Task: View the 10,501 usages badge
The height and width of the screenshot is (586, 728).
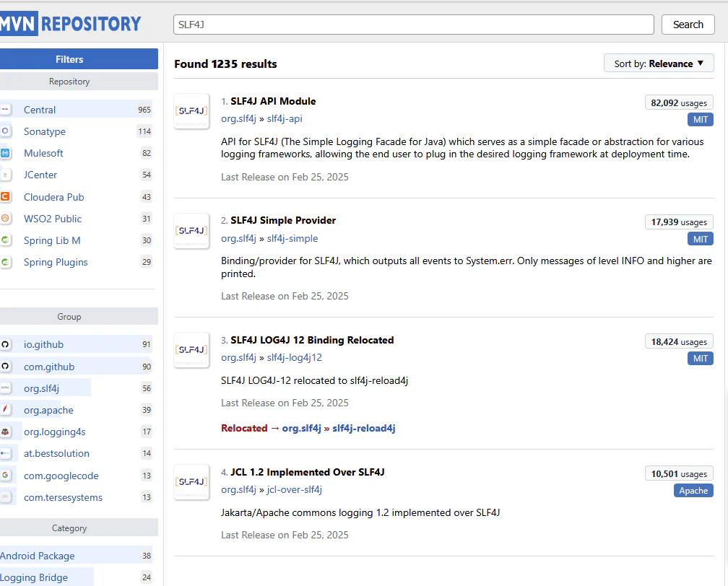Action: click(x=679, y=473)
